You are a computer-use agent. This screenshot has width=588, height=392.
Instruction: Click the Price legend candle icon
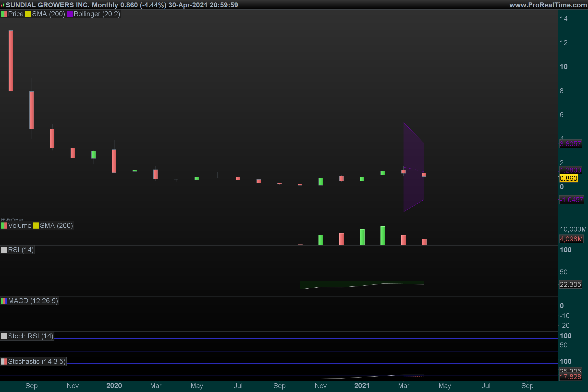click(4, 14)
